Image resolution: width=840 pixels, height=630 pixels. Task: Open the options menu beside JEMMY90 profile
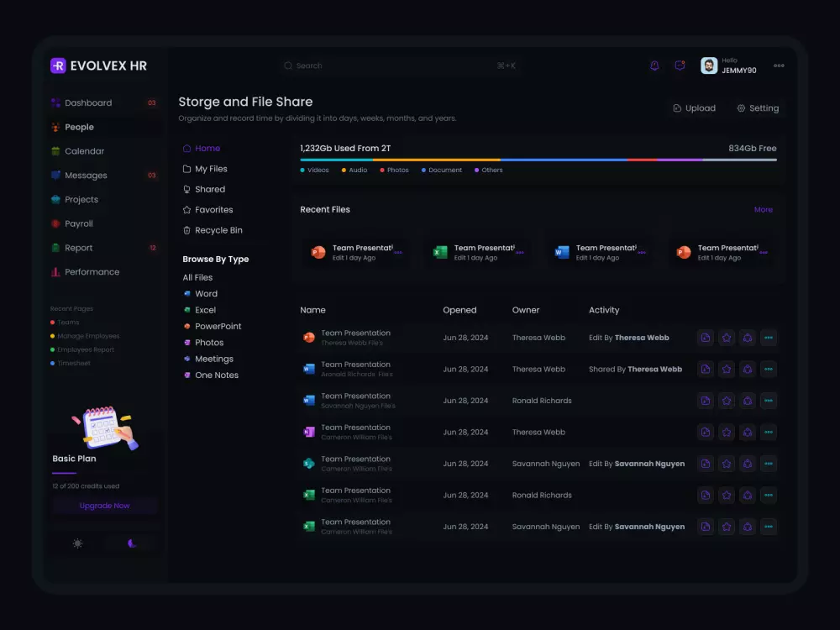(x=780, y=66)
